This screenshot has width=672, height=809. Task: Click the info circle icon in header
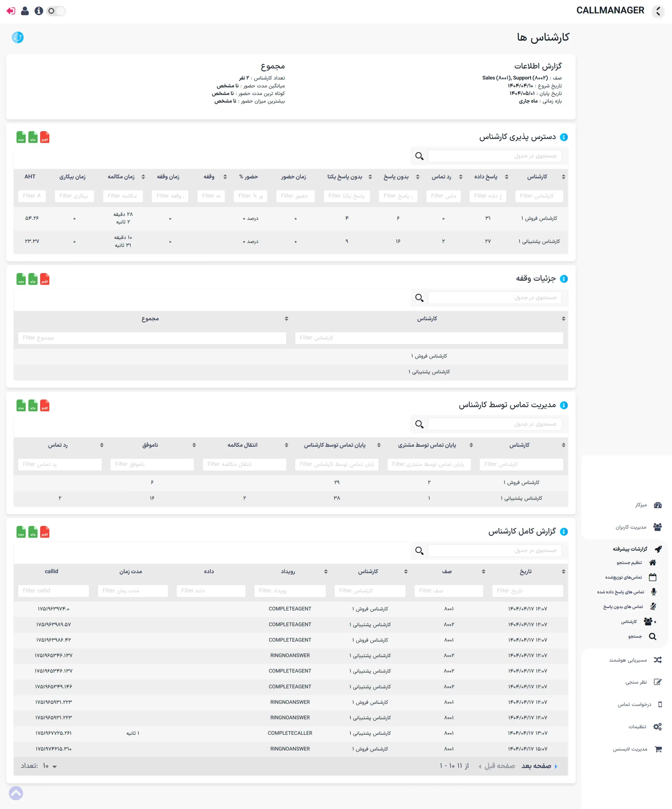coord(39,11)
